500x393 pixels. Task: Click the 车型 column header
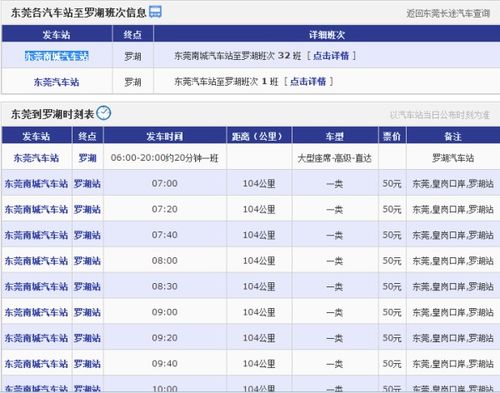tap(335, 136)
